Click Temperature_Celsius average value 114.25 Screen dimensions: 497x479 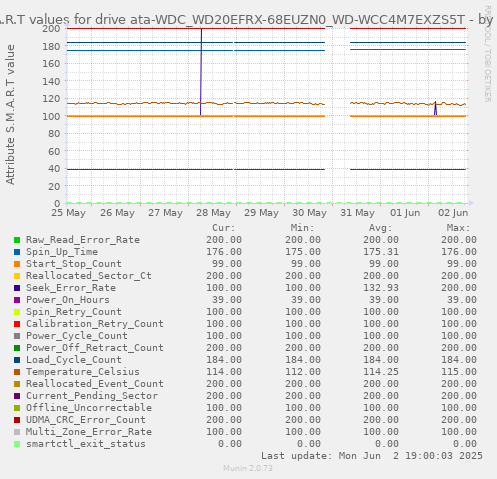click(x=381, y=372)
